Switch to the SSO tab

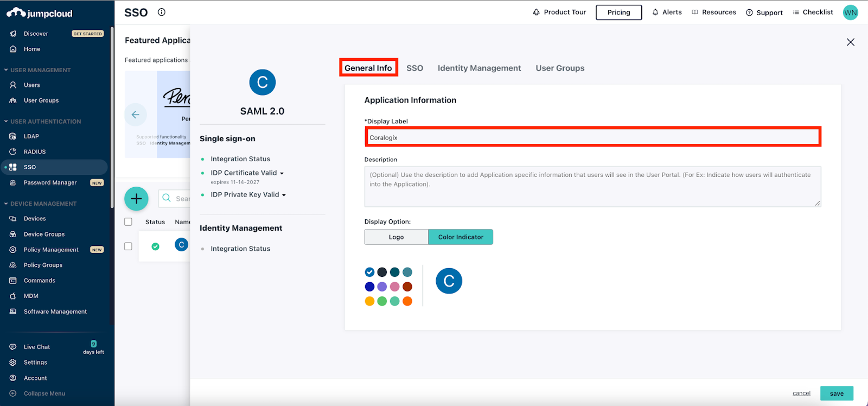[415, 68]
